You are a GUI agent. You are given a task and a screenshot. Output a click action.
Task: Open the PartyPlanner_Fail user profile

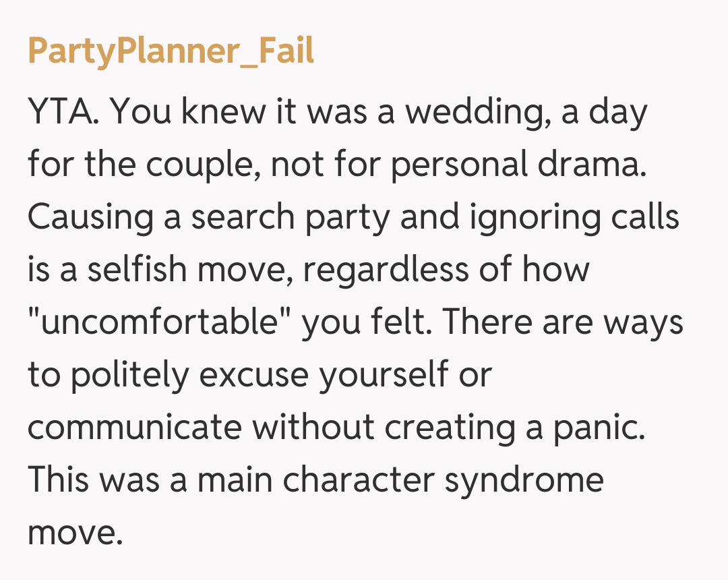(x=171, y=51)
